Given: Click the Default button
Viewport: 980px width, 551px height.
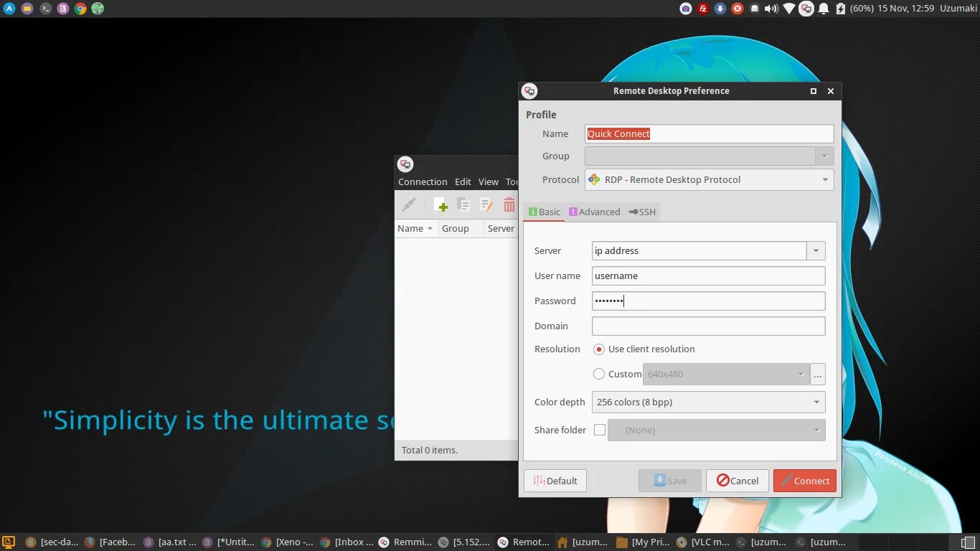Looking at the screenshot, I should pyautogui.click(x=555, y=481).
